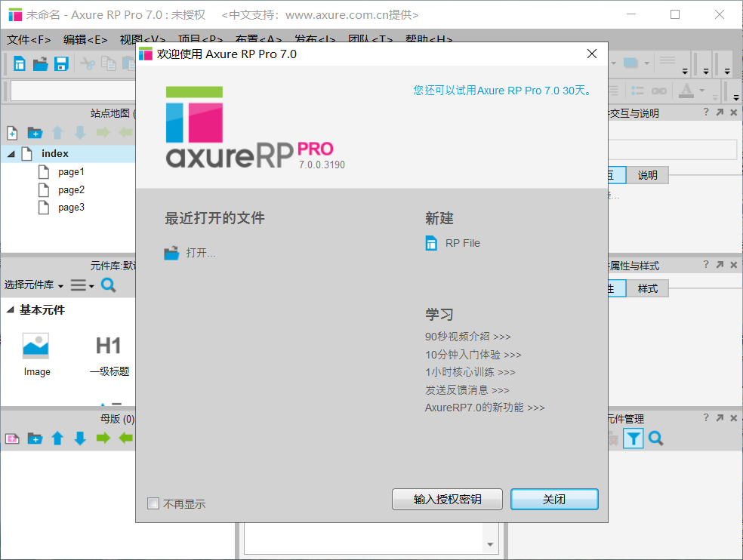Add a new folder in the 站点地图 panel
The height and width of the screenshot is (560, 743).
(35, 133)
